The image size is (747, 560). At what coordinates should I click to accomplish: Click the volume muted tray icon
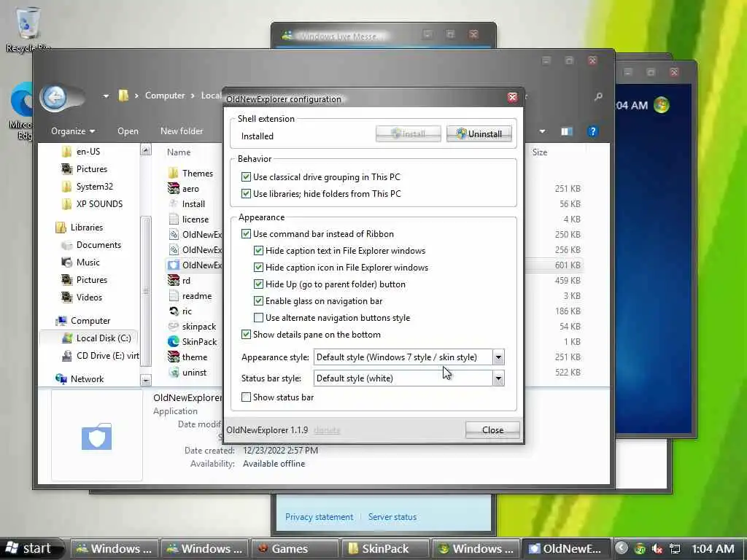pyautogui.click(x=657, y=548)
